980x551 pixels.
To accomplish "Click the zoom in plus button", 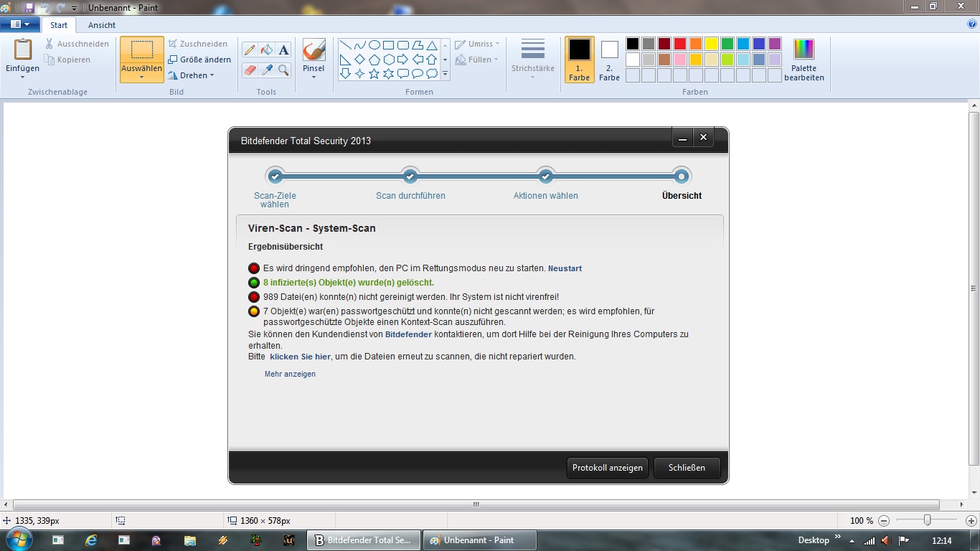I will tap(971, 521).
